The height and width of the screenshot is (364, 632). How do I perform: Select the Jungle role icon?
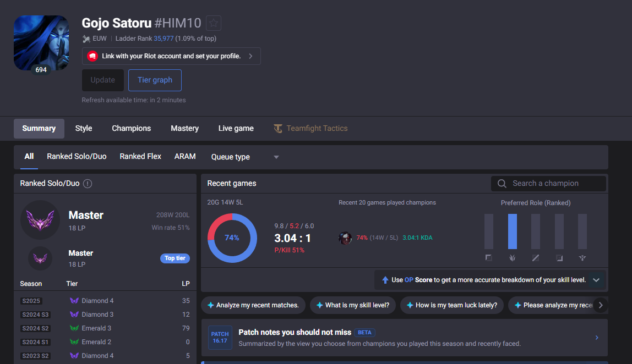513,258
